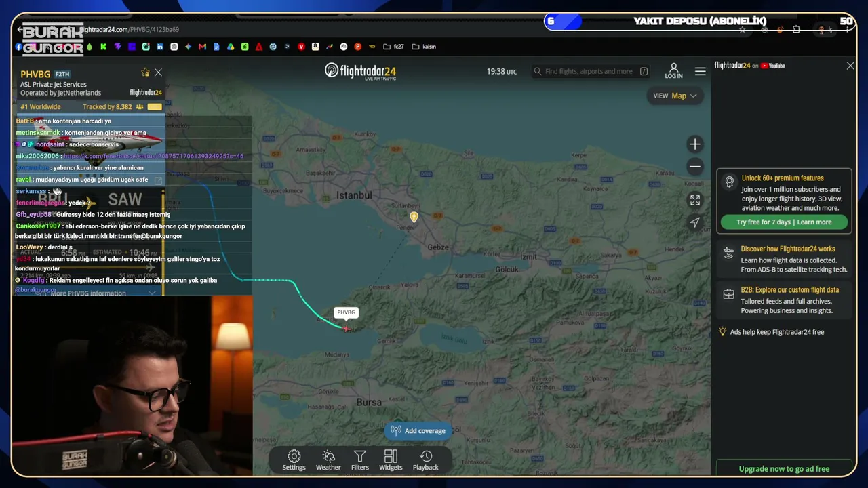The width and height of the screenshot is (868, 488).
Task: Open the B2B briefcase icon
Action: 728,294
